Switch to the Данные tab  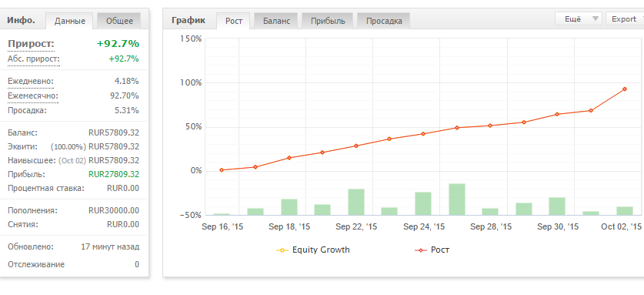point(69,21)
